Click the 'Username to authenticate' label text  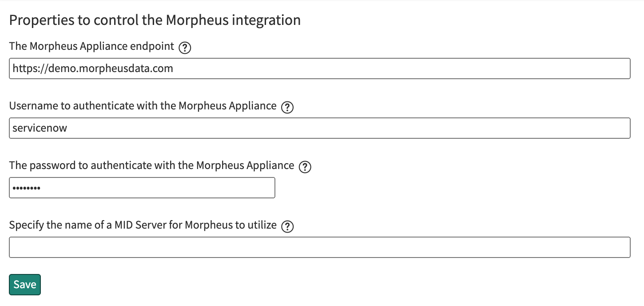(x=143, y=106)
